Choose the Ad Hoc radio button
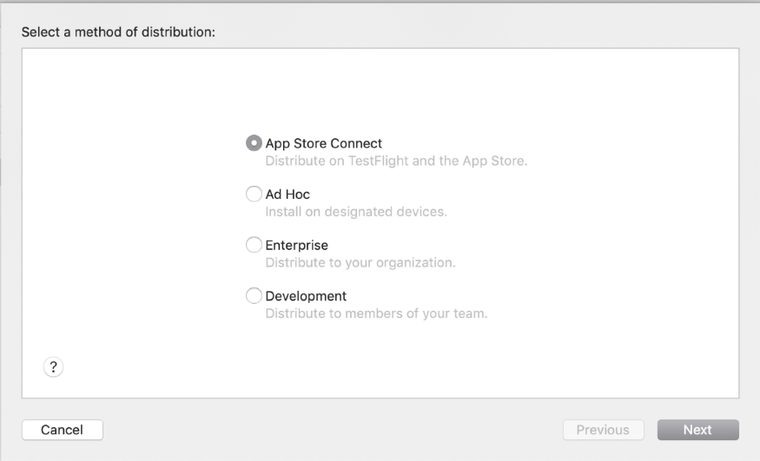This screenshot has height=461, width=760. click(x=254, y=194)
